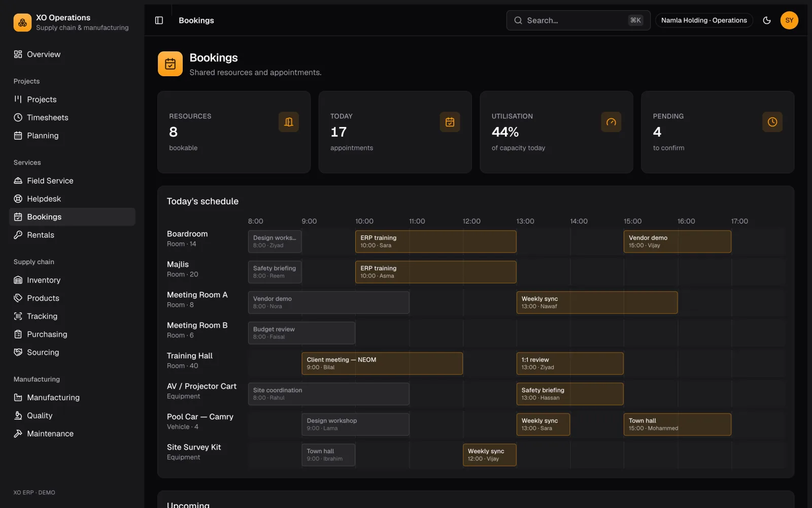Open Client meeting — NEOM booking
This screenshot has width=812, height=508.
[382, 363]
